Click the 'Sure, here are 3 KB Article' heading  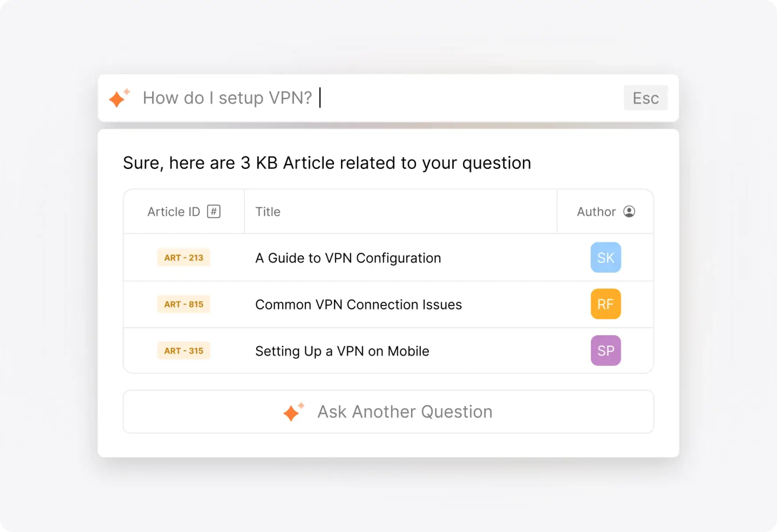(327, 163)
